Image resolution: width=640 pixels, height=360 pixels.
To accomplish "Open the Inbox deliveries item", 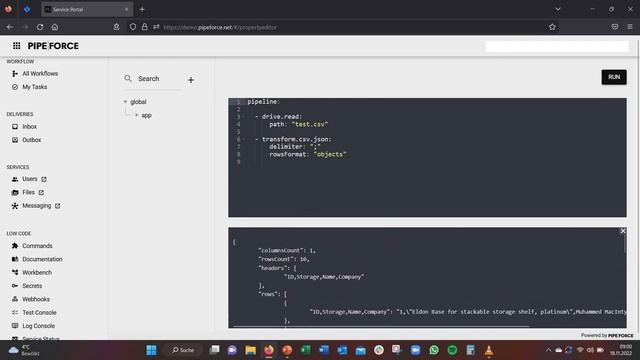I will pyautogui.click(x=29, y=127).
